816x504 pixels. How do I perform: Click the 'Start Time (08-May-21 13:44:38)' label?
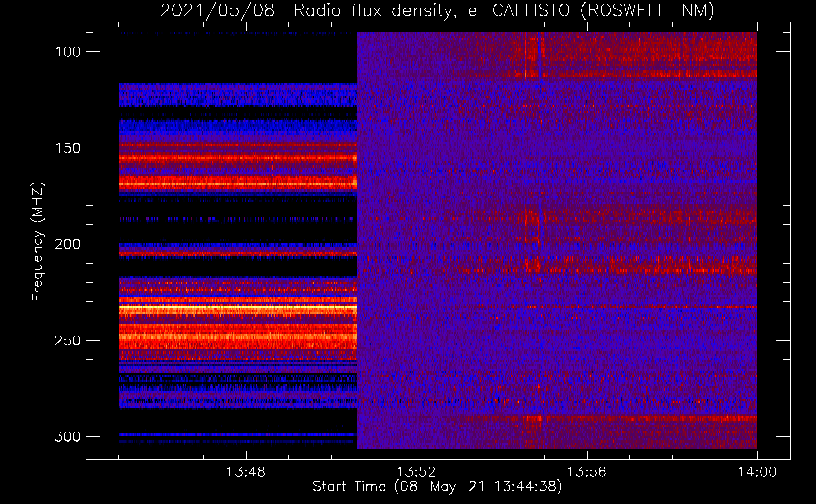click(x=437, y=487)
